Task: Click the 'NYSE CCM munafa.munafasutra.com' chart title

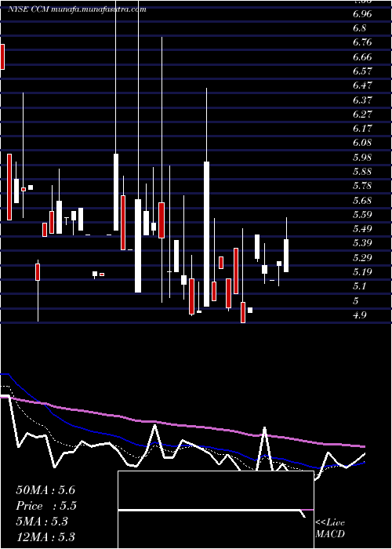Action: pos(77,9)
